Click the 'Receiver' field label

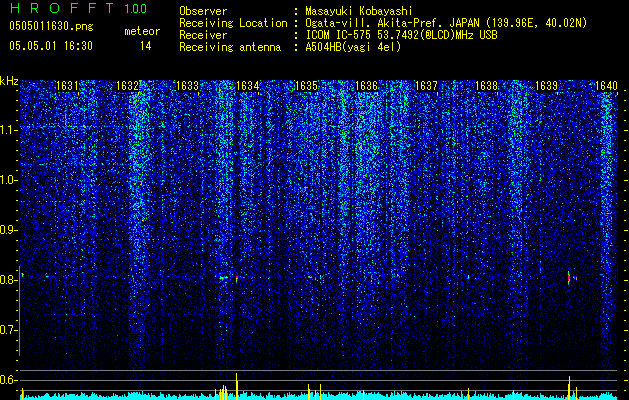tap(203, 35)
